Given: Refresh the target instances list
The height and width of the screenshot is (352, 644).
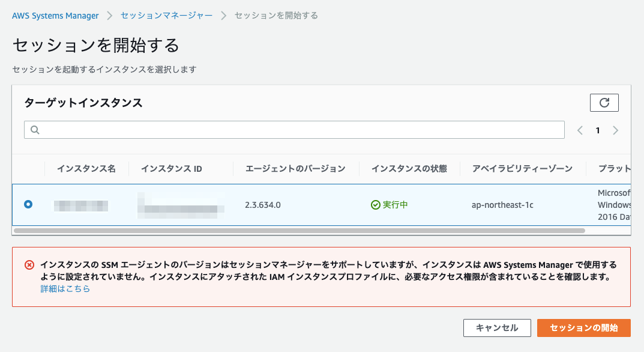Looking at the screenshot, I should click(x=604, y=102).
